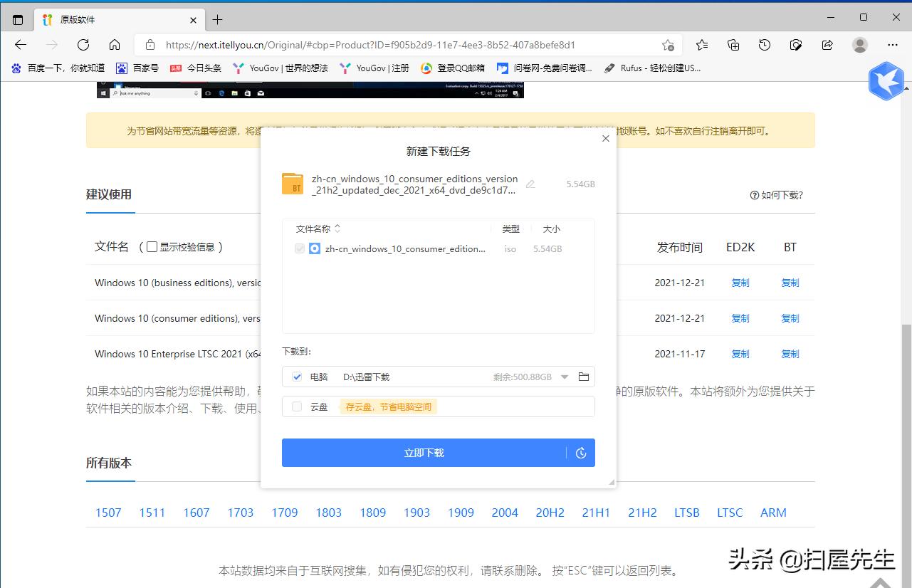Click the browser address bar URL
Image resolution: width=912 pixels, height=588 pixels.
[x=370, y=45]
